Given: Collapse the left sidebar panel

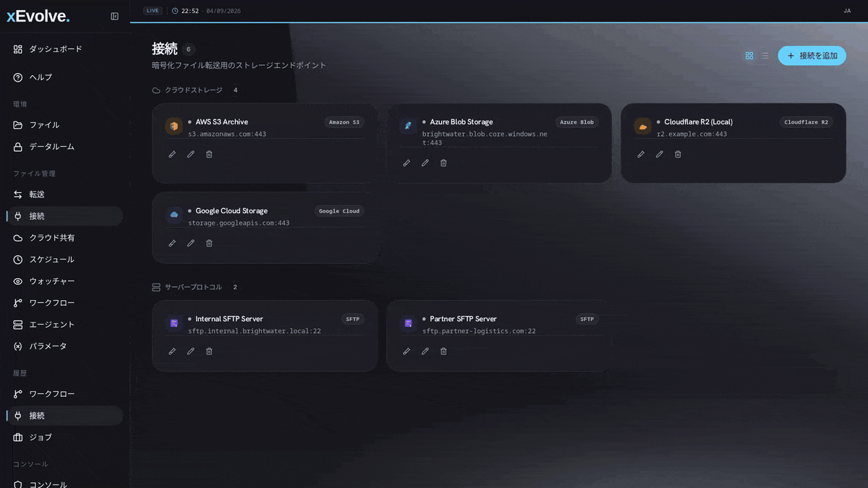Looking at the screenshot, I should pos(114,16).
